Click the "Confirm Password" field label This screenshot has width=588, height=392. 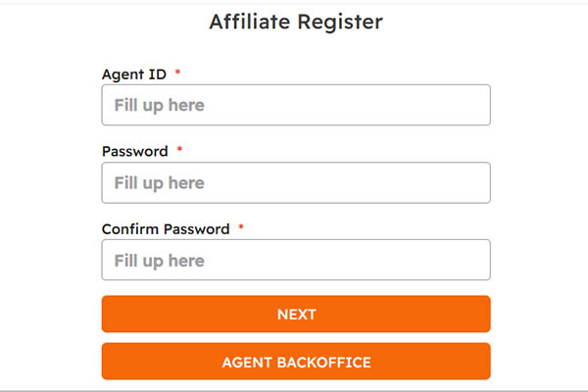click(x=165, y=229)
